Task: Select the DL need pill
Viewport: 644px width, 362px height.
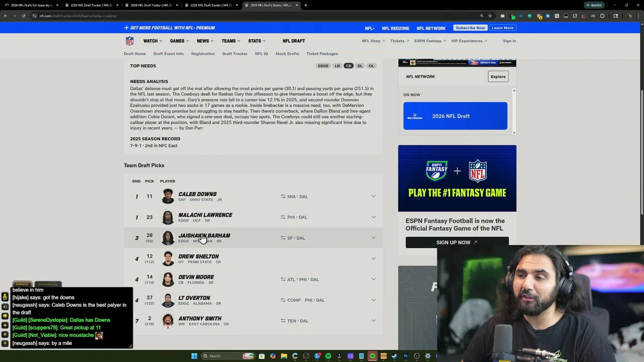Action: point(360,66)
